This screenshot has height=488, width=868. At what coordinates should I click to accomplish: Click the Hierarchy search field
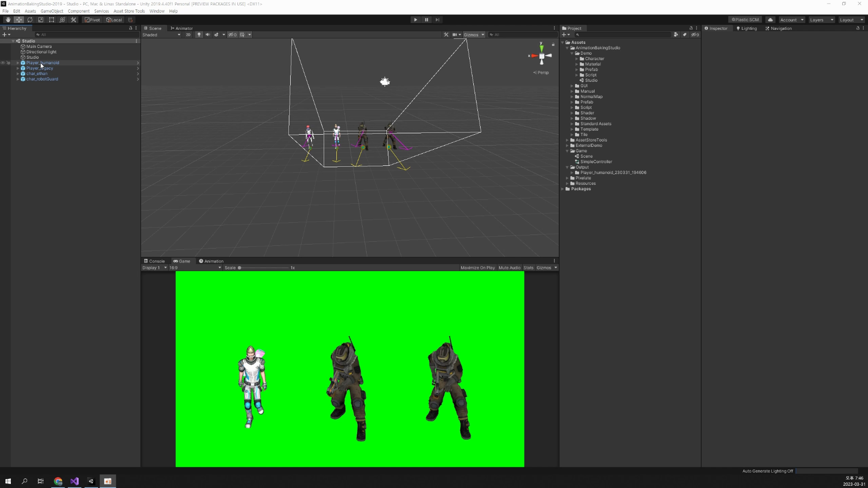coord(87,35)
